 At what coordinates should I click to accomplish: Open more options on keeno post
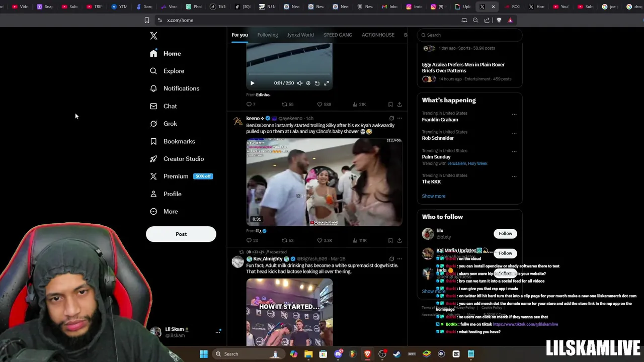tap(399, 119)
